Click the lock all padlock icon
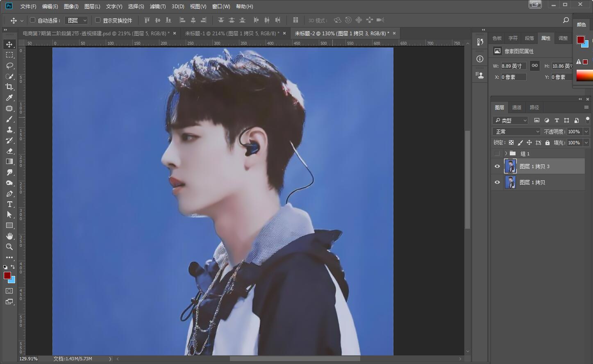This screenshot has width=593, height=364. [x=548, y=143]
